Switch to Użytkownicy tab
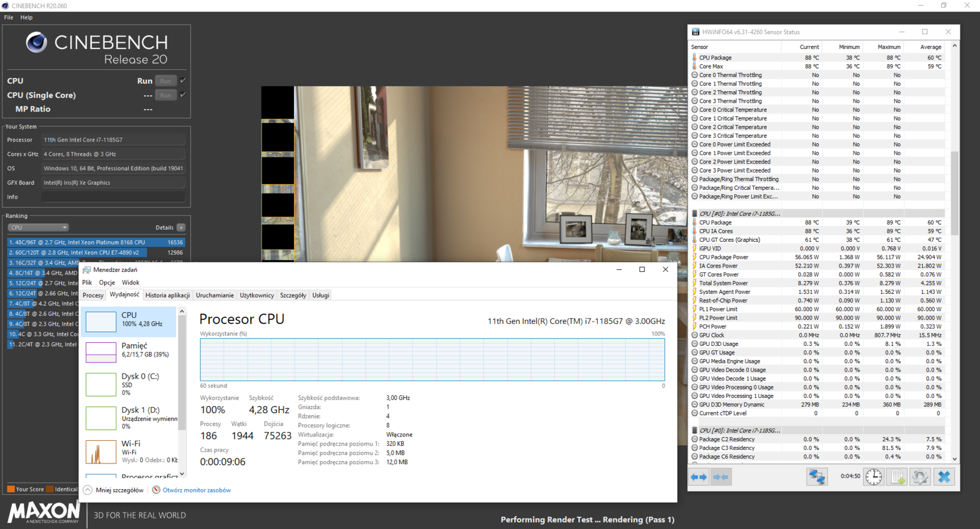 click(257, 295)
